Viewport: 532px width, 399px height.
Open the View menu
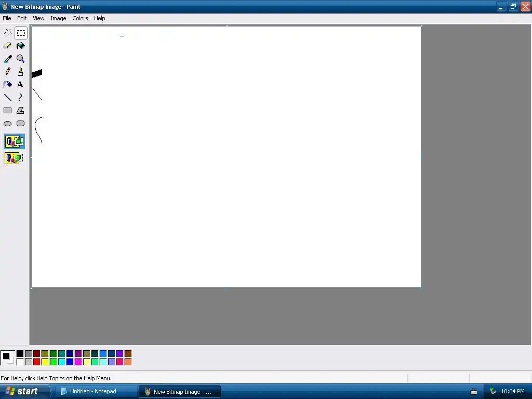38,18
